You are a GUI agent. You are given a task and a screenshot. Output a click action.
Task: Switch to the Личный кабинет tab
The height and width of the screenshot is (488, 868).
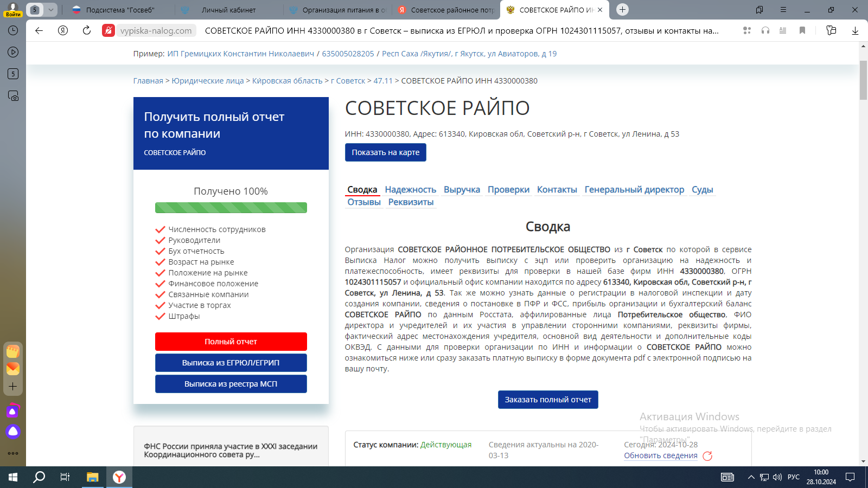[228, 10]
